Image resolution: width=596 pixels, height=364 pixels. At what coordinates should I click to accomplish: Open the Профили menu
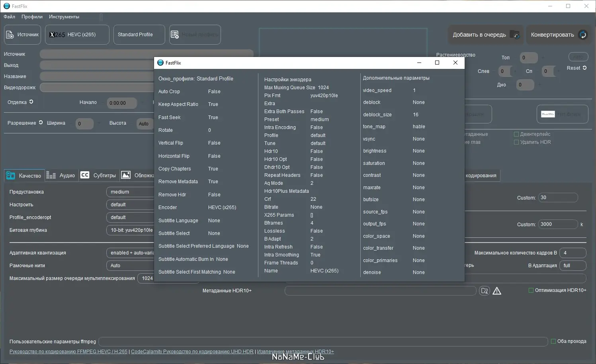(32, 17)
